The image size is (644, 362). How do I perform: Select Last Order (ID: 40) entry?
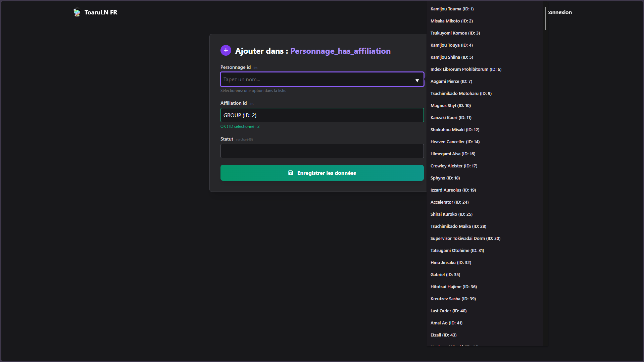448,311
